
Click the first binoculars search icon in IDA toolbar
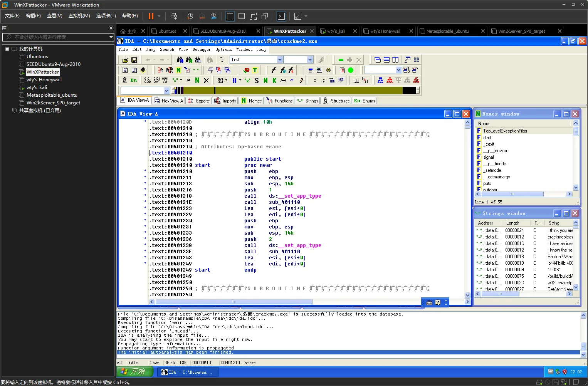click(180, 60)
